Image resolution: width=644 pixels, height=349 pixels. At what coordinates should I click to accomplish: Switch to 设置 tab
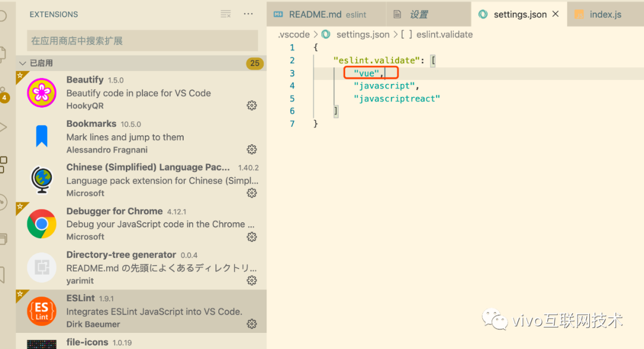(x=428, y=14)
